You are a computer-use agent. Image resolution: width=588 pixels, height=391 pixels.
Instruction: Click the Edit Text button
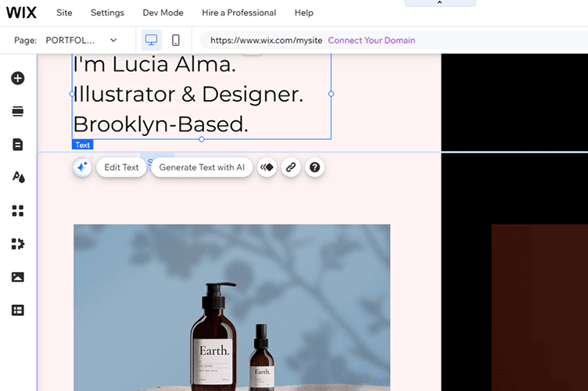click(x=121, y=167)
